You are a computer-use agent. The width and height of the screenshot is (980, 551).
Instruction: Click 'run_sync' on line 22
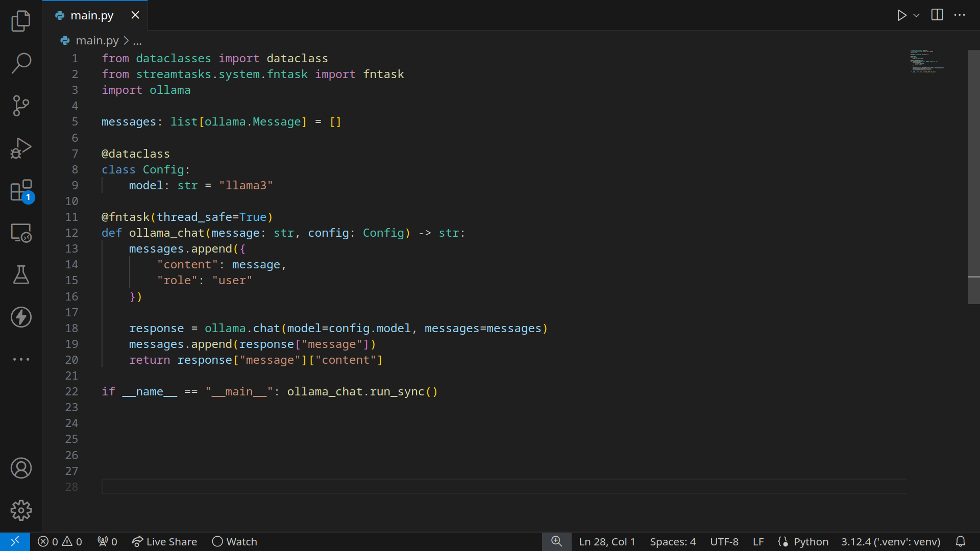coord(397,391)
